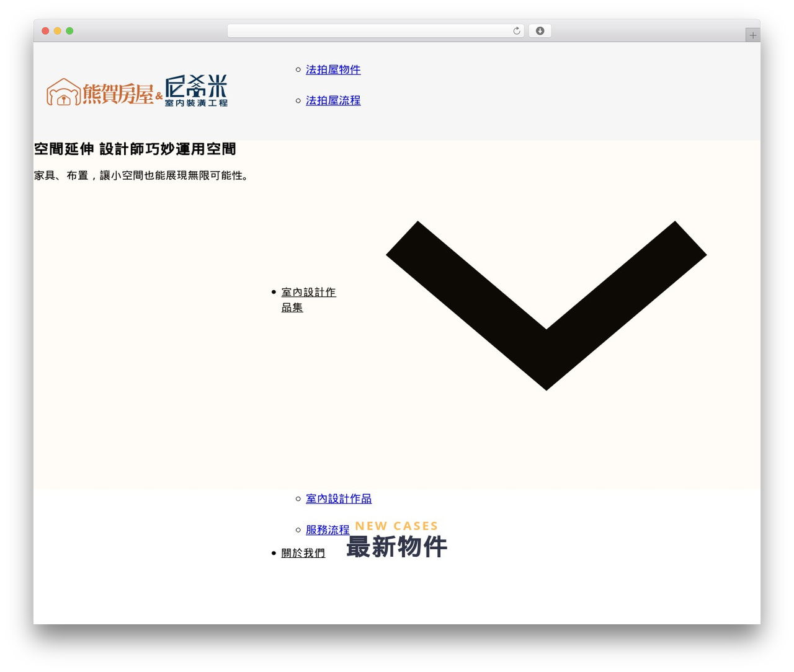
Task: Click the 最新物件 heading
Action: click(397, 547)
